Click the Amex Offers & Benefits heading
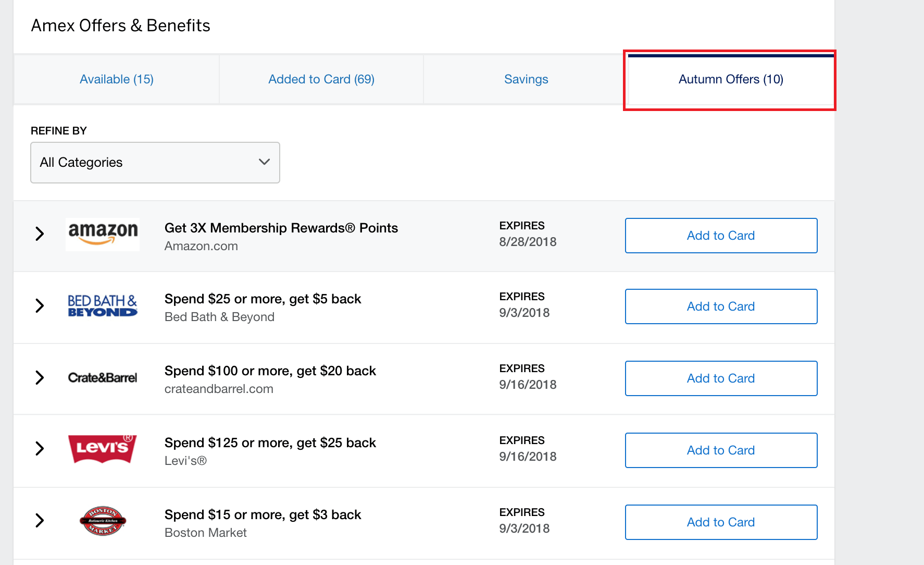The image size is (924, 565). (121, 26)
